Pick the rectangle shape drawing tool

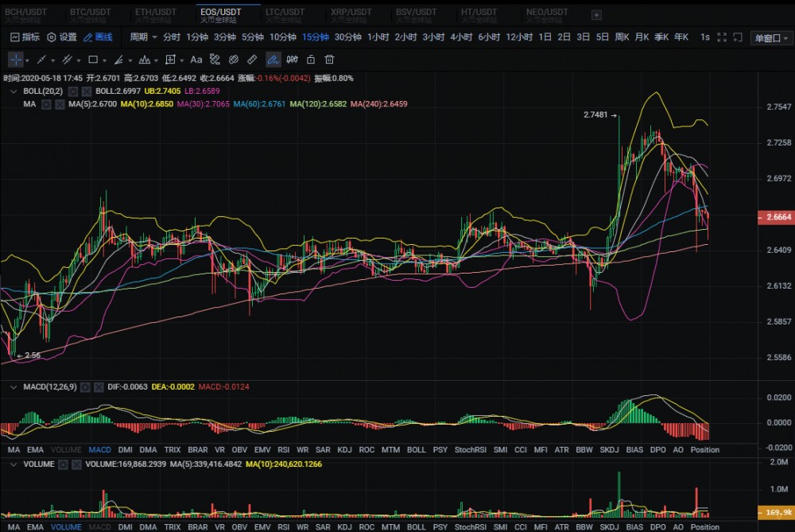click(x=93, y=60)
